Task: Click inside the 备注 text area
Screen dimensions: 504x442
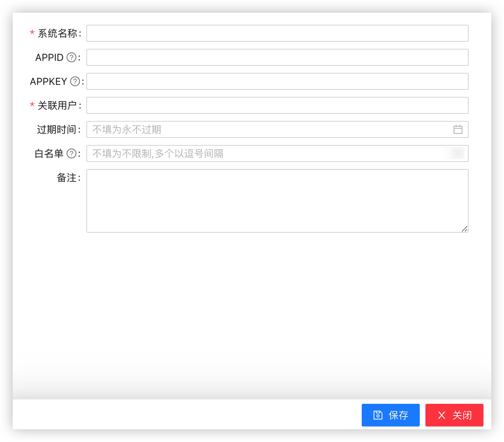Action: (x=277, y=201)
